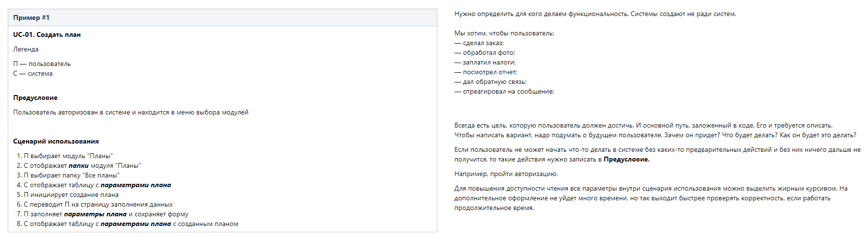Click step 5 "П инициирует создание плана"
The image size is (868, 242).
point(71,194)
